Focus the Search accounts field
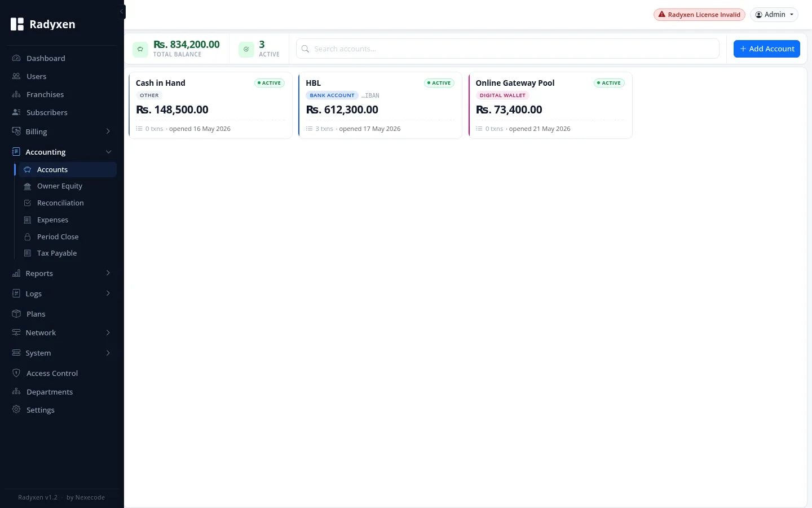Screen dimensions: 812x508 [x=507, y=49]
